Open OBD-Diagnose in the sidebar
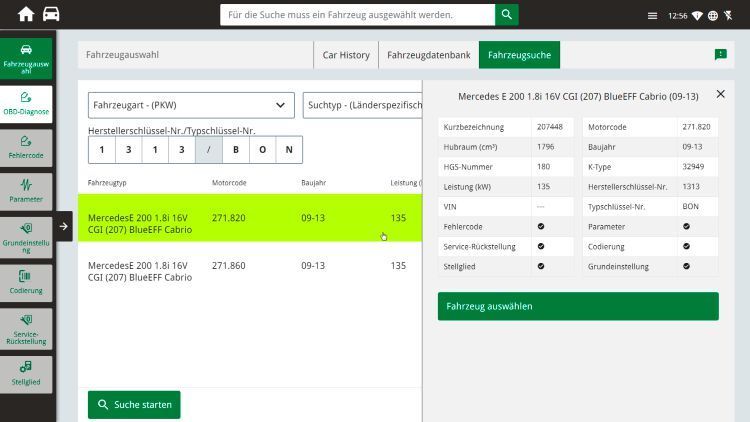The width and height of the screenshot is (750, 422). click(x=26, y=104)
